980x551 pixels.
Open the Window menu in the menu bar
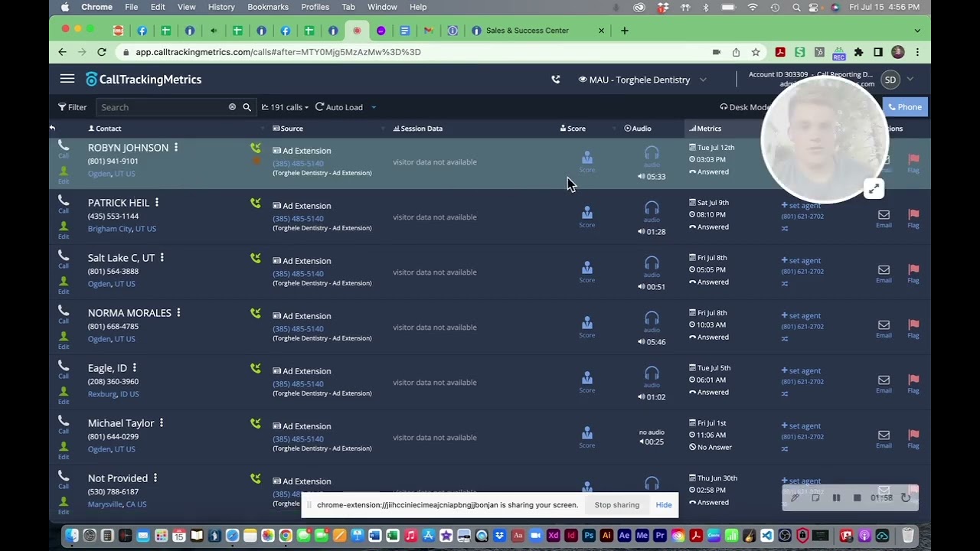(382, 7)
